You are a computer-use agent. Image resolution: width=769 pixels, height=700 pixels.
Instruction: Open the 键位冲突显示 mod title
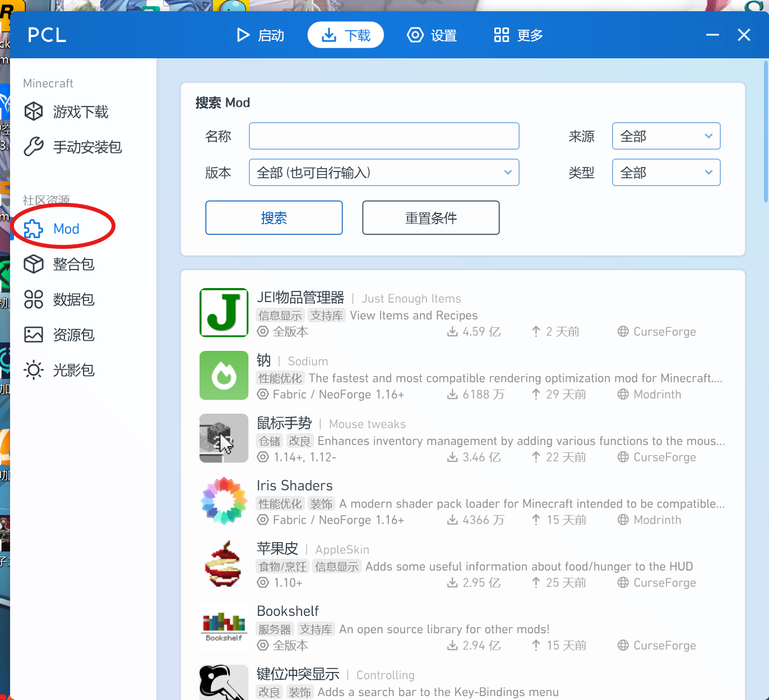point(298,674)
